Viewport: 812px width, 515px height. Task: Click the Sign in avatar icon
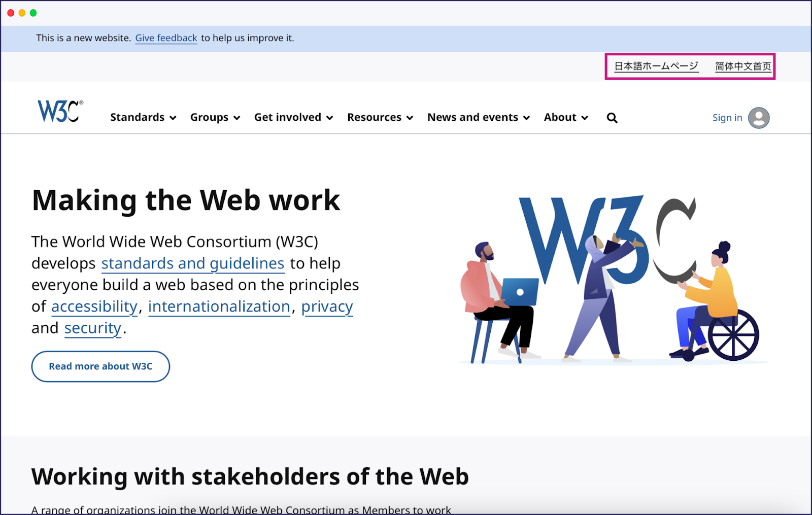pos(758,117)
